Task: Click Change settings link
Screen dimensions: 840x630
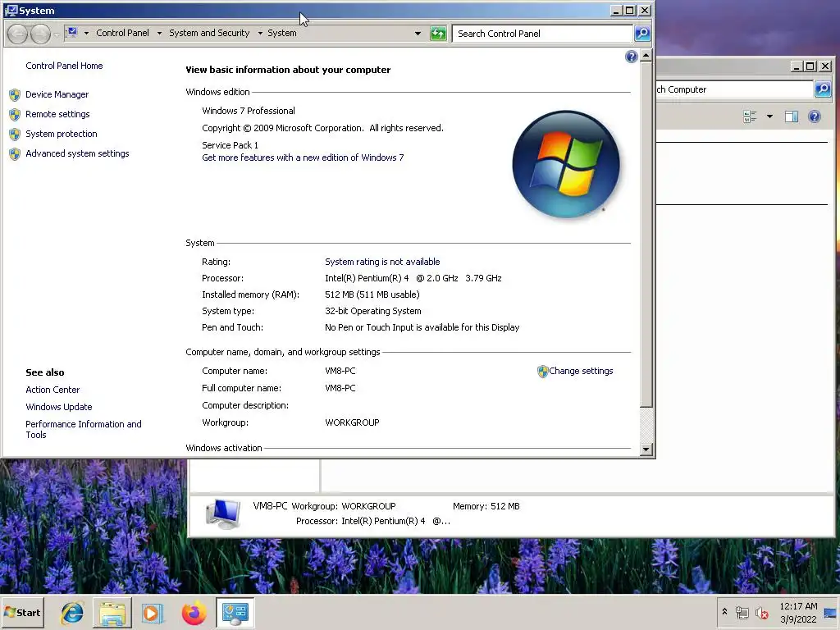Action: tap(581, 371)
